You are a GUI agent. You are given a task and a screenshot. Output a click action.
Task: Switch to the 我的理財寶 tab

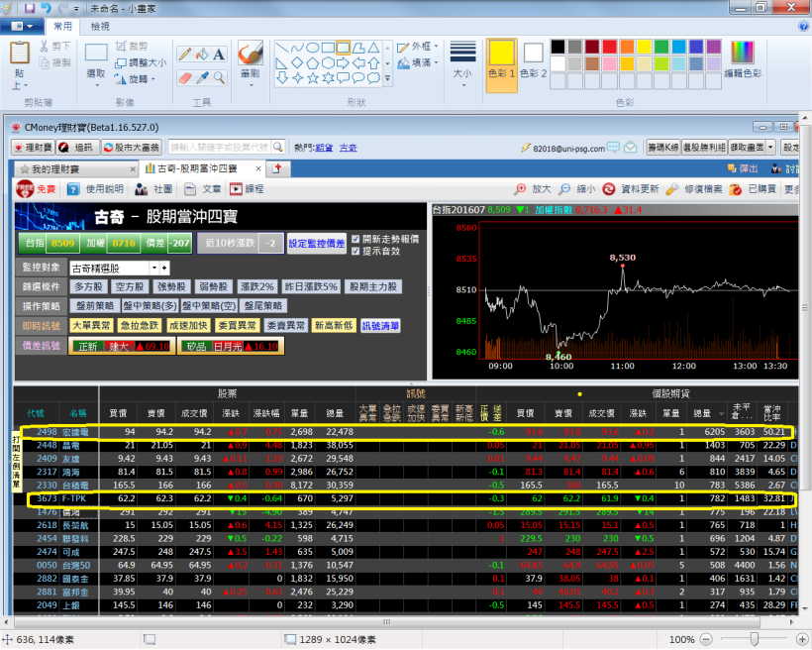[x=72, y=168]
